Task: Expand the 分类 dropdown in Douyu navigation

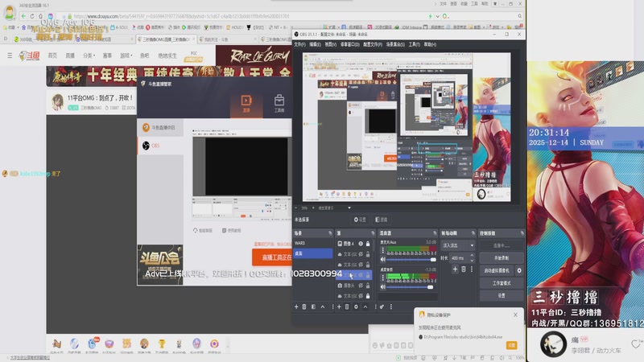Action: click(x=89, y=56)
